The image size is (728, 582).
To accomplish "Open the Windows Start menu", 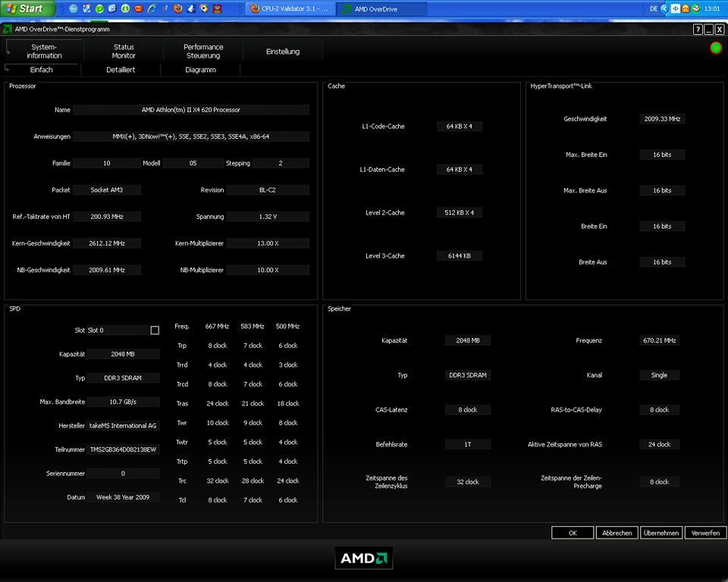I will tap(27, 8).
